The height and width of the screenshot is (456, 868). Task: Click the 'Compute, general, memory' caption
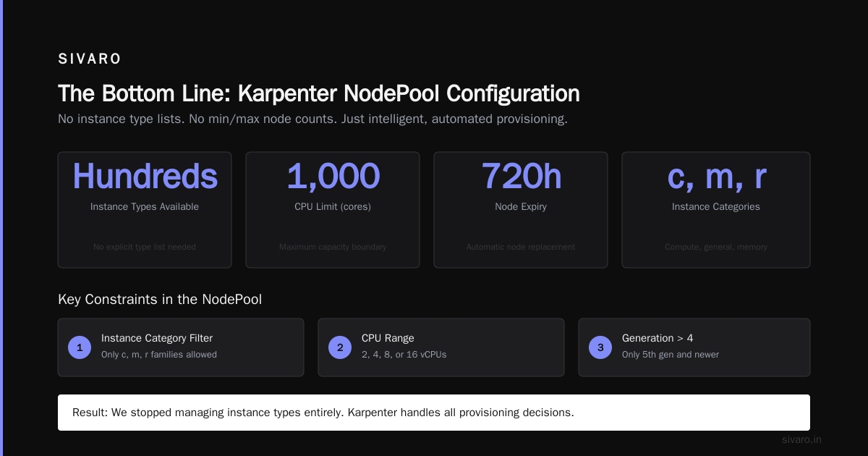pyautogui.click(x=716, y=247)
